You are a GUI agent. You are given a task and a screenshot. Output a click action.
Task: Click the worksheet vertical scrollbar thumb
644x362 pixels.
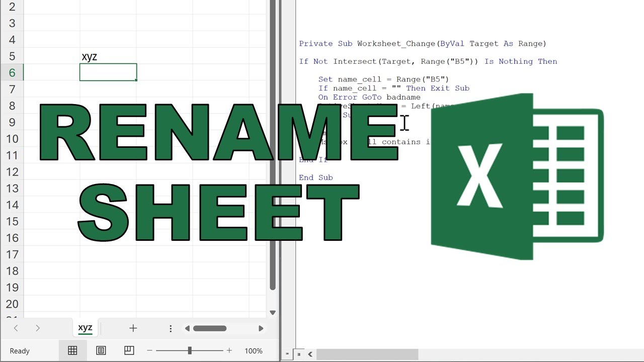click(273, 145)
